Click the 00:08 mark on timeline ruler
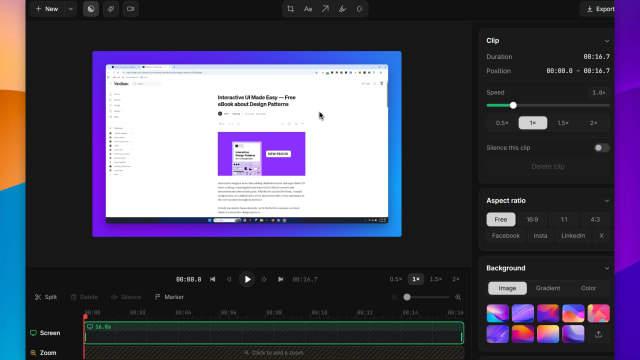Screen dimensions: 640x360 [x=274, y=313]
